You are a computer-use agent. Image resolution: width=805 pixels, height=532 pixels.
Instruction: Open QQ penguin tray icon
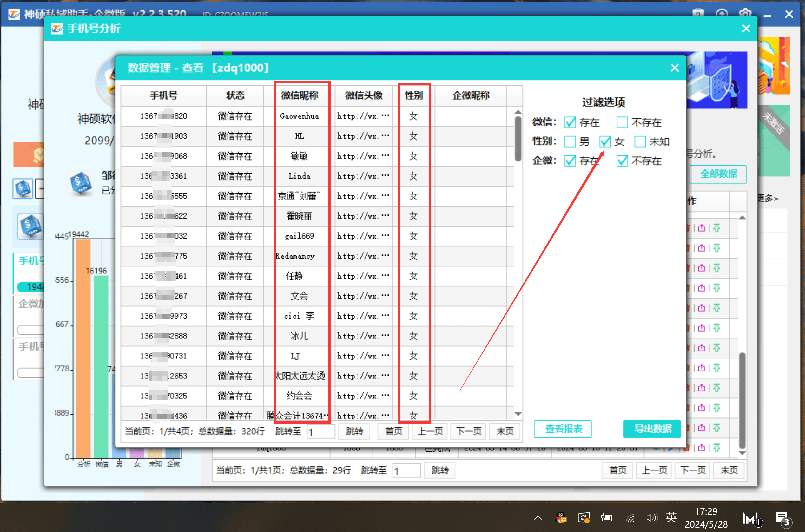click(x=561, y=518)
